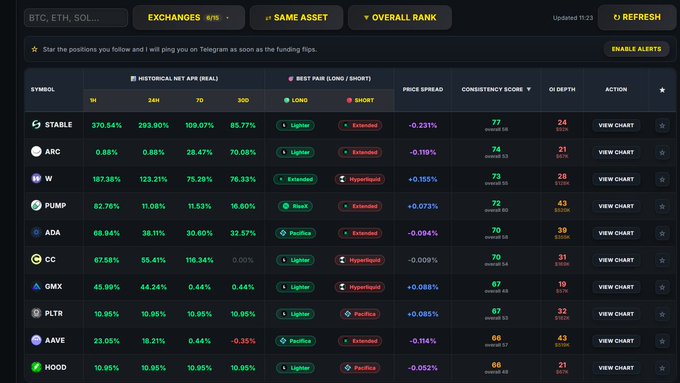The width and height of the screenshot is (680, 383).
Task: Click AAVE's -0.35% 30D value
Action: 243,341
